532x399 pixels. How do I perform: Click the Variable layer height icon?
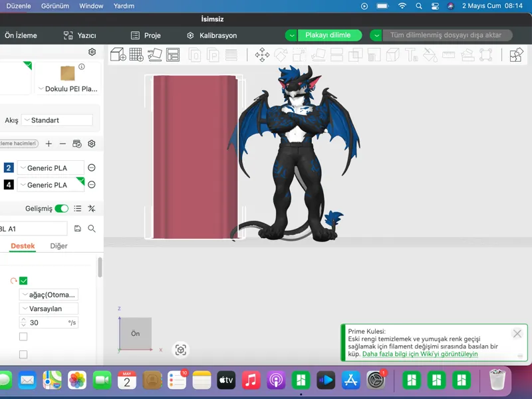[231, 55]
